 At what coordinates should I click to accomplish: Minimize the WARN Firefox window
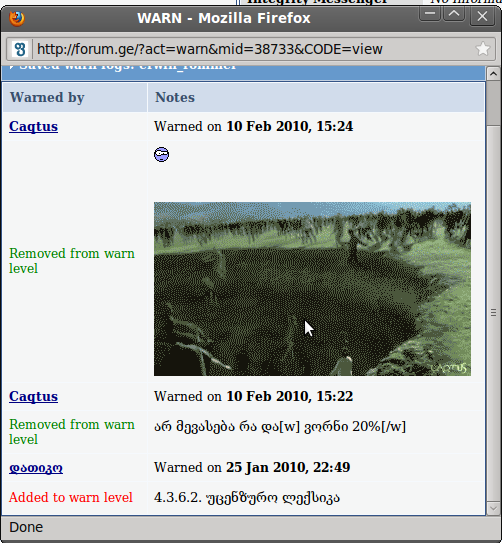pyautogui.click(x=430, y=14)
